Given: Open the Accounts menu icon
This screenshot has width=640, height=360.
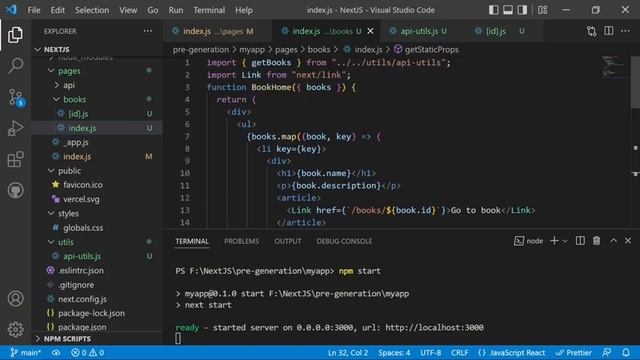Looking at the screenshot, I should [x=16, y=298].
